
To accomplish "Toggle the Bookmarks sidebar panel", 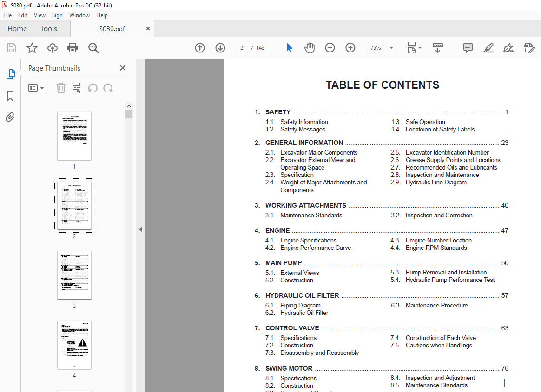I will [10, 96].
